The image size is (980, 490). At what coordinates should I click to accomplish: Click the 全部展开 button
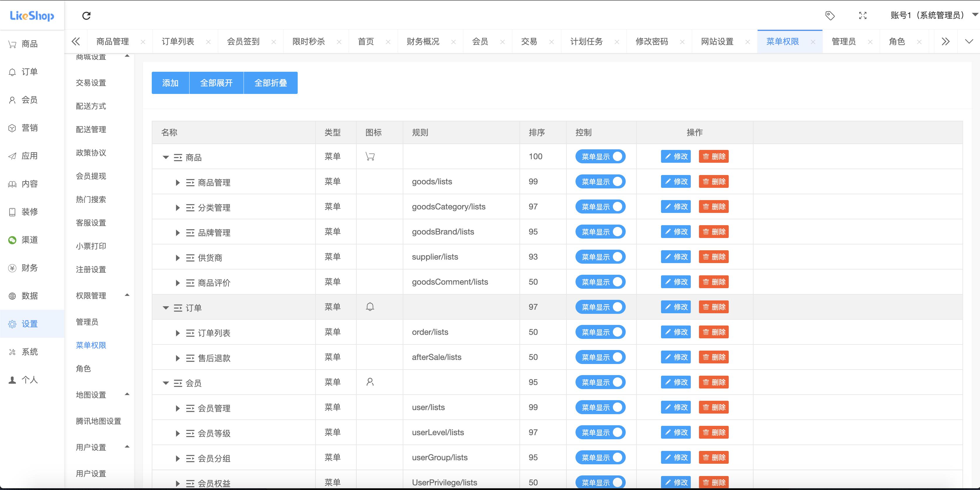click(x=217, y=83)
